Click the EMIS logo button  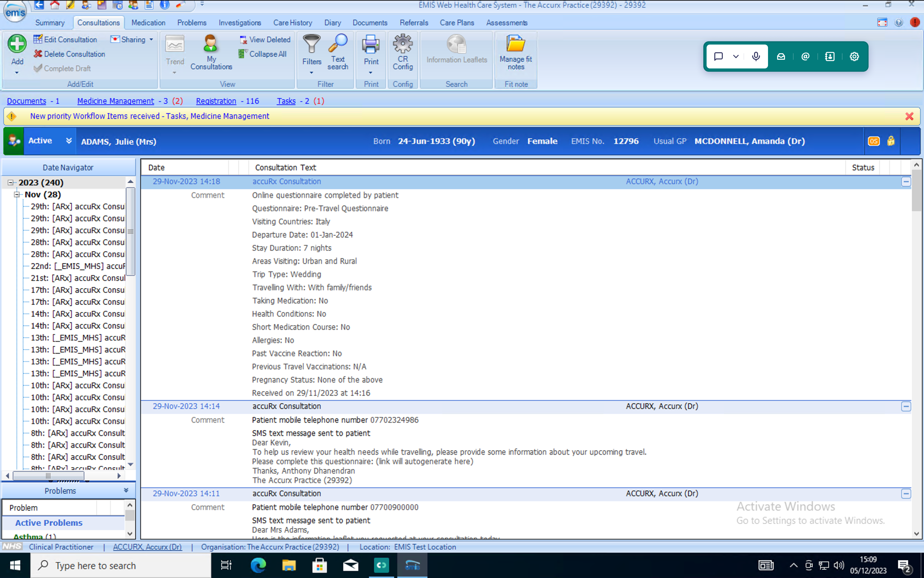(x=15, y=12)
